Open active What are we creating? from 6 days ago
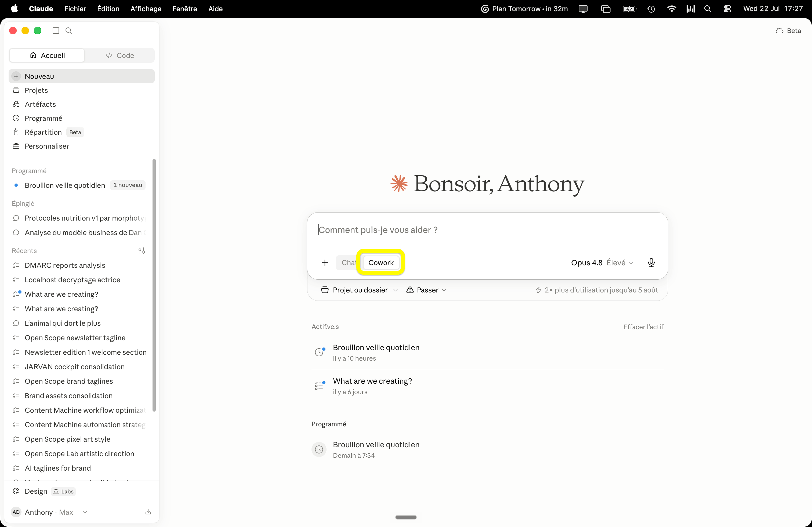This screenshot has height=527, width=812. point(487,386)
